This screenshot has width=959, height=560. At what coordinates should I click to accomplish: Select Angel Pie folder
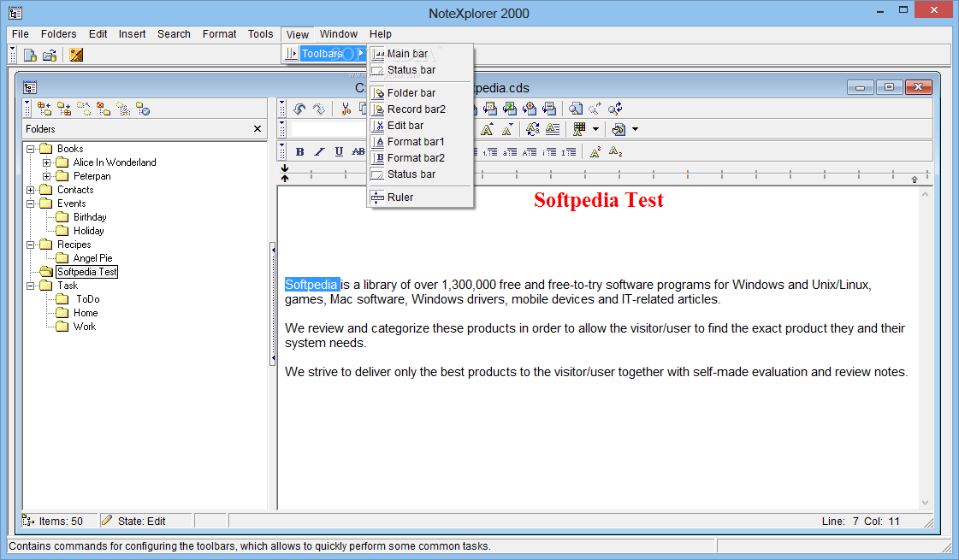93,258
